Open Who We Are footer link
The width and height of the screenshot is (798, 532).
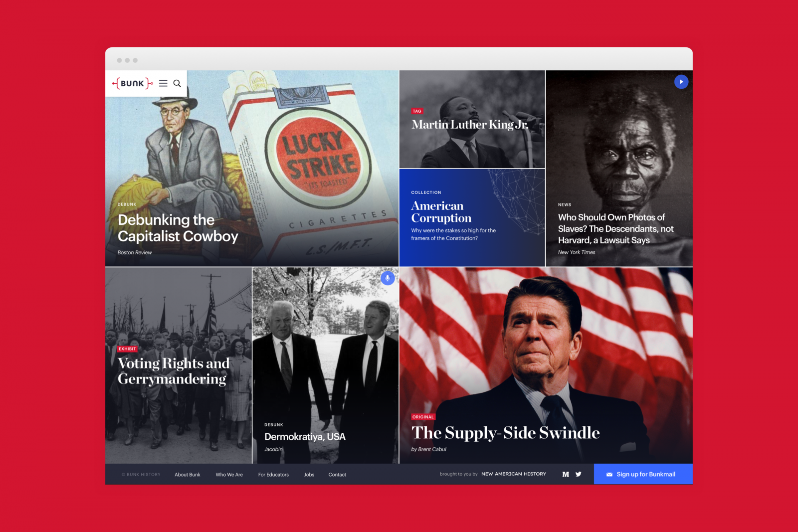click(x=229, y=475)
